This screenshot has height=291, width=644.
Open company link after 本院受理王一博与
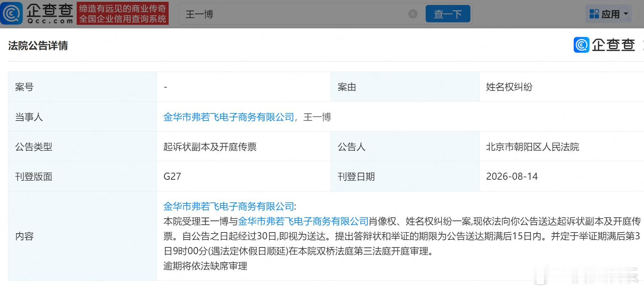point(303,221)
